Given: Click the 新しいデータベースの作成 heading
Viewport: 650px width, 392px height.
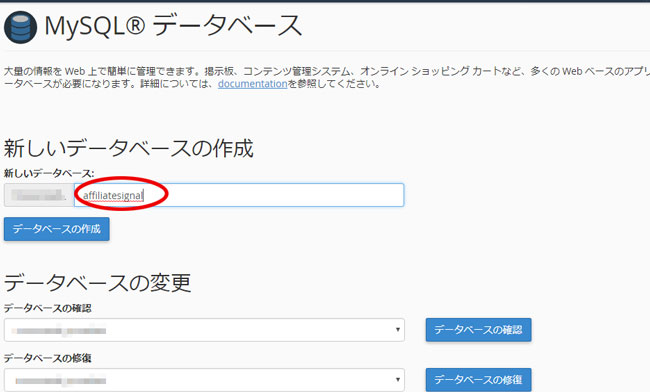Looking at the screenshot, I should 129,148.
